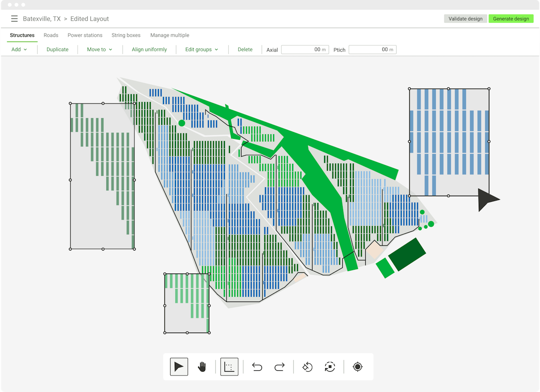Open the hamburger menu
Image resolution: width=540 pixels, height=392 pixels.
point(14,19)
